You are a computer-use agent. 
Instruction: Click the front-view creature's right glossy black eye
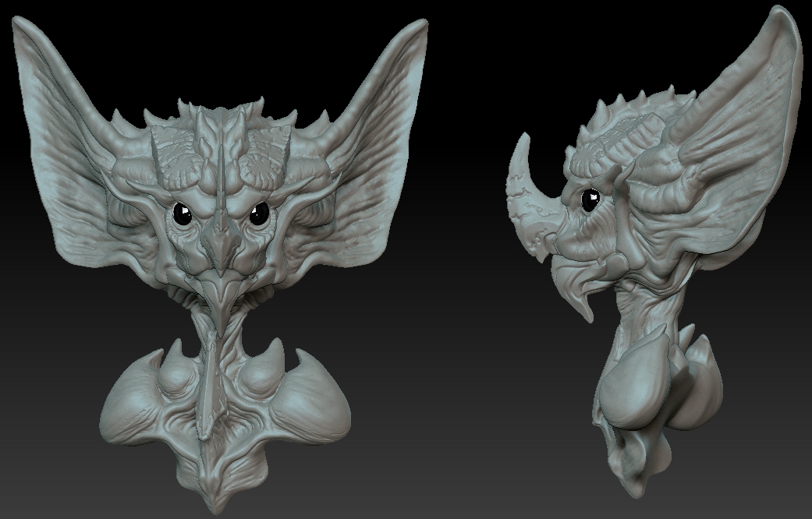pos(259,214)
